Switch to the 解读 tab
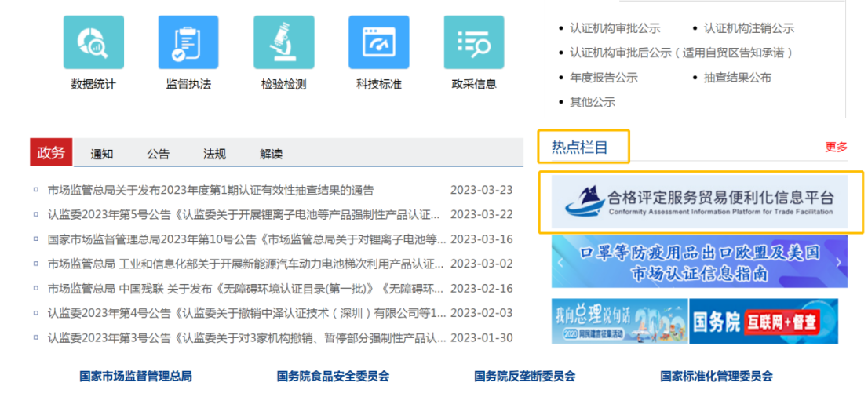The image size is (868, 397). coord(271,155)
